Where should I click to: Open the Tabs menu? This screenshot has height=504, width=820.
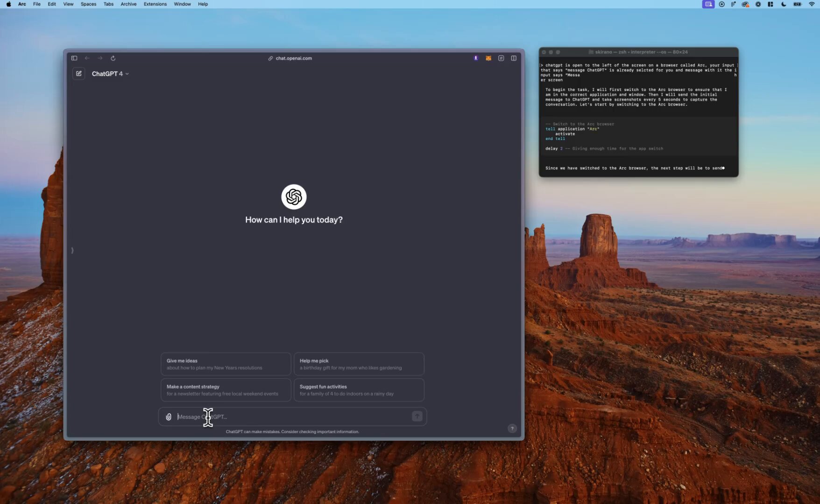(x=108, y=4)
